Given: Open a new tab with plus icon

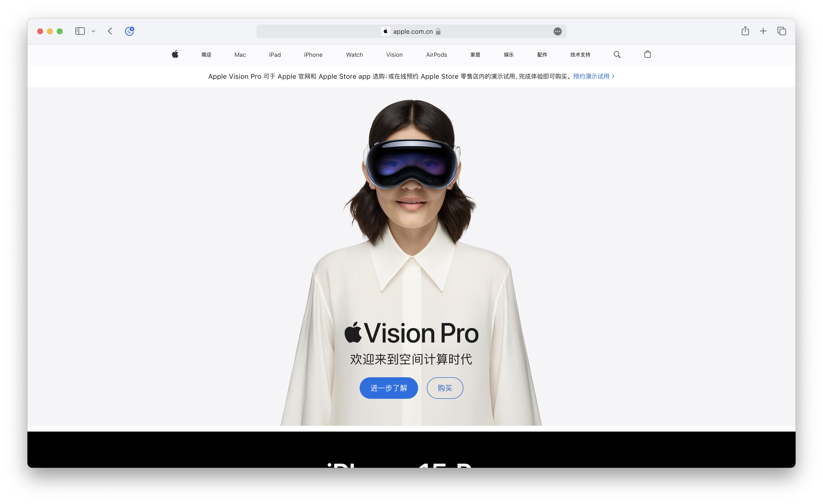Looking at the screenshot, I should [763, 31].
